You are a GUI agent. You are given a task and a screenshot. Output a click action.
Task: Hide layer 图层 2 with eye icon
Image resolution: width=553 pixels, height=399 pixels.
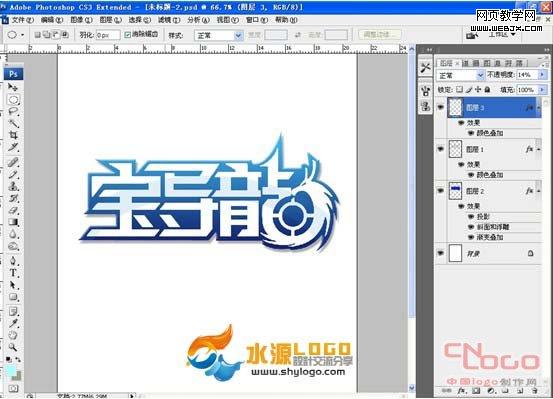[440, 191]
